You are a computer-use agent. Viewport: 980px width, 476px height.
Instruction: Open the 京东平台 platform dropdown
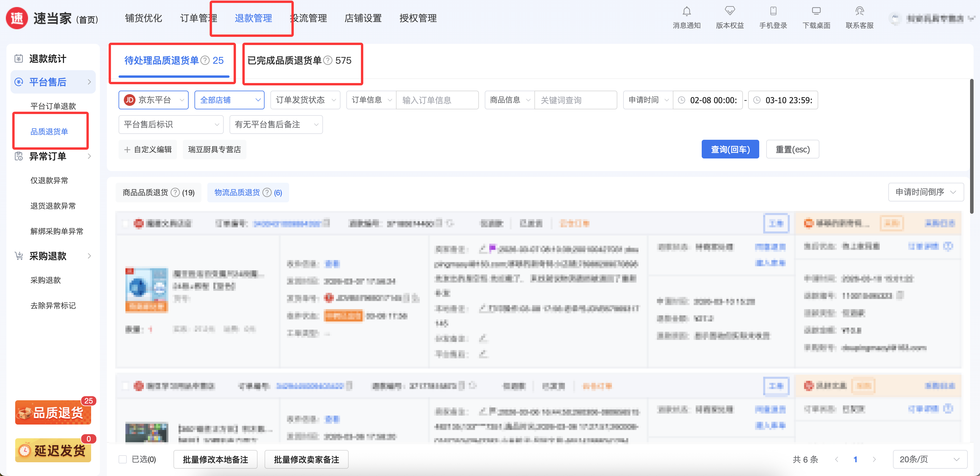click(154, 100)
